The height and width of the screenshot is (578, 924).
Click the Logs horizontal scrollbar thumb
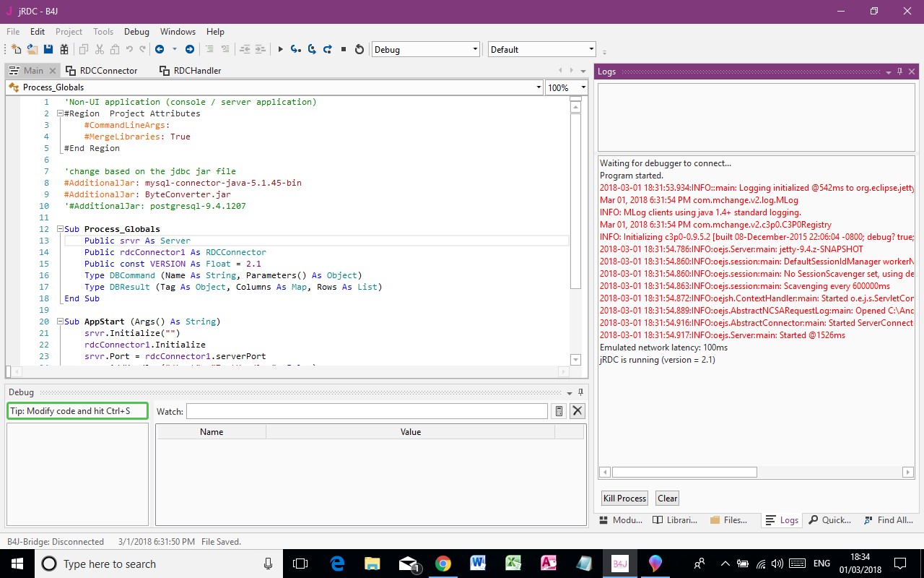pyautogui.click(x=684, y=473)
